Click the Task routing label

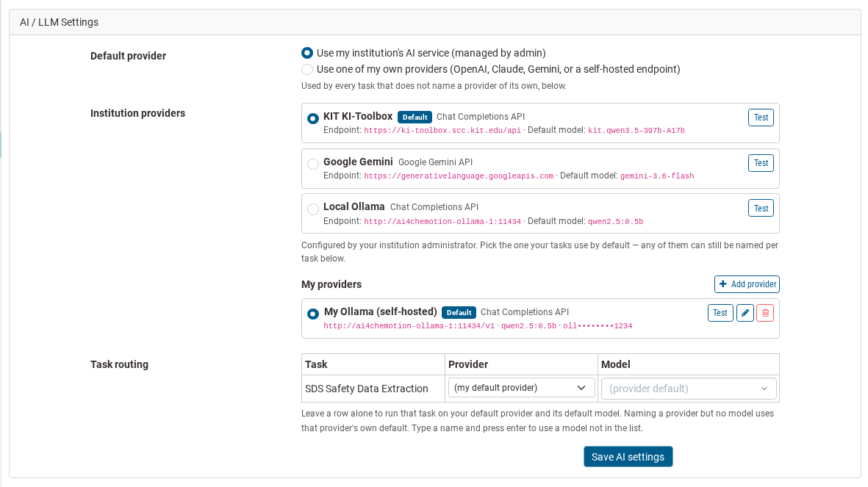pos(119,364)
